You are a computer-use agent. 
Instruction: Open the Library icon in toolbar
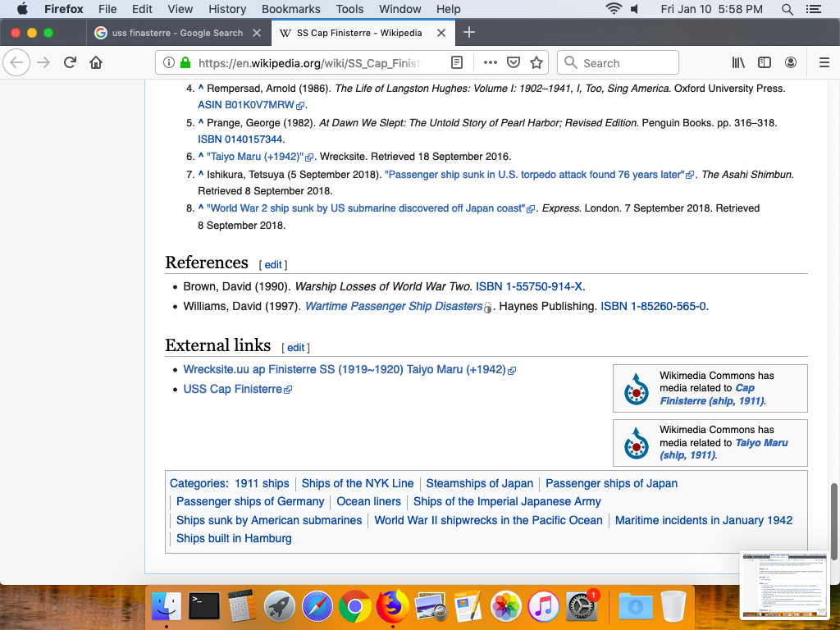(738, 63)
